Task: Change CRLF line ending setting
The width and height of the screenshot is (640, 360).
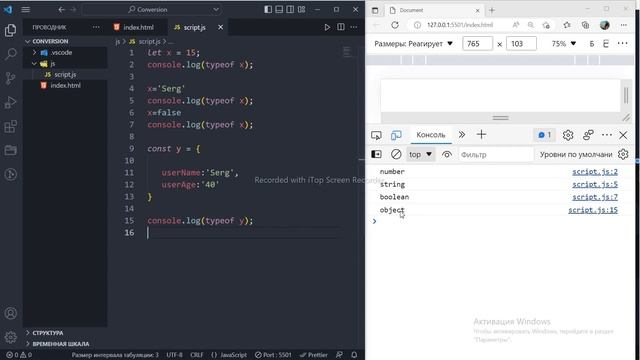Action: [x=197, y=355]
